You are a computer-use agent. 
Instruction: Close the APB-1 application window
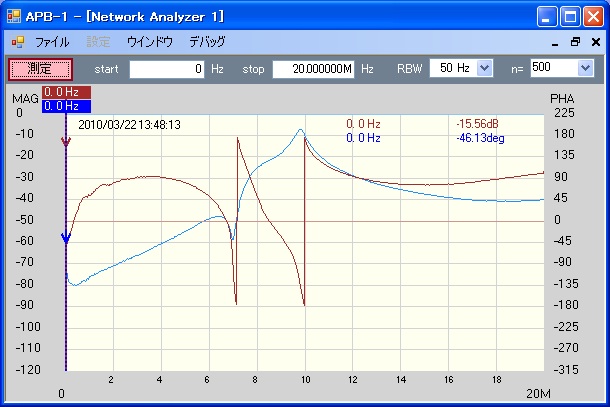592,16
